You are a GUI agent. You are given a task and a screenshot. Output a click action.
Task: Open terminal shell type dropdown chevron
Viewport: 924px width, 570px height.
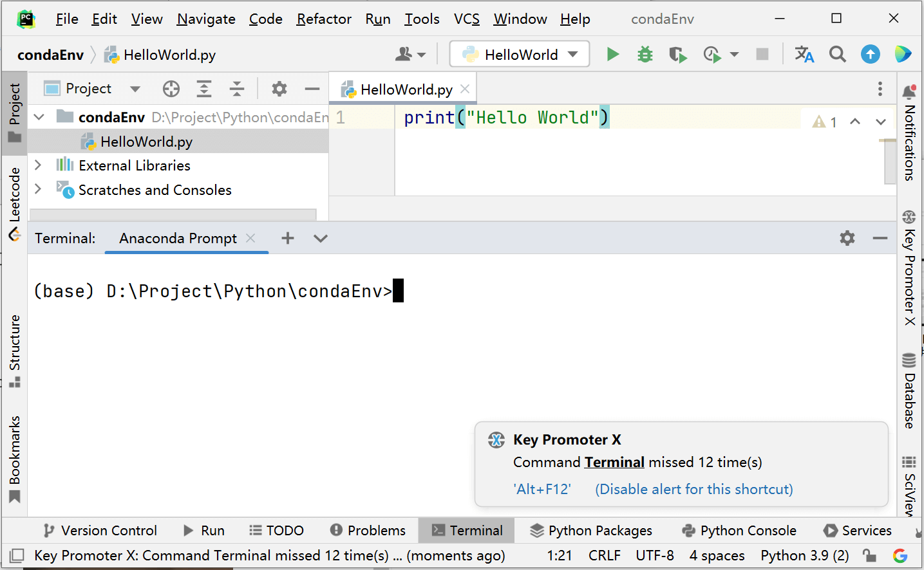320,239
